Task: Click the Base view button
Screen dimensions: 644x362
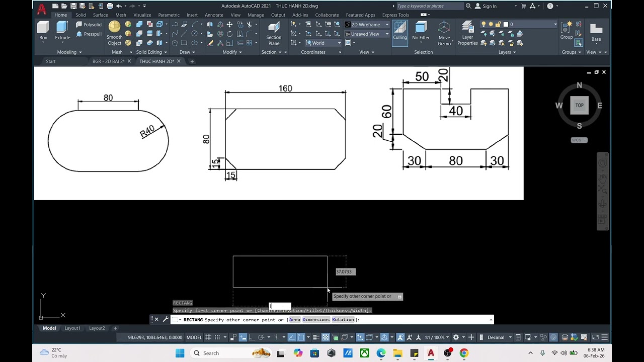Action: [x=596, y=32]
